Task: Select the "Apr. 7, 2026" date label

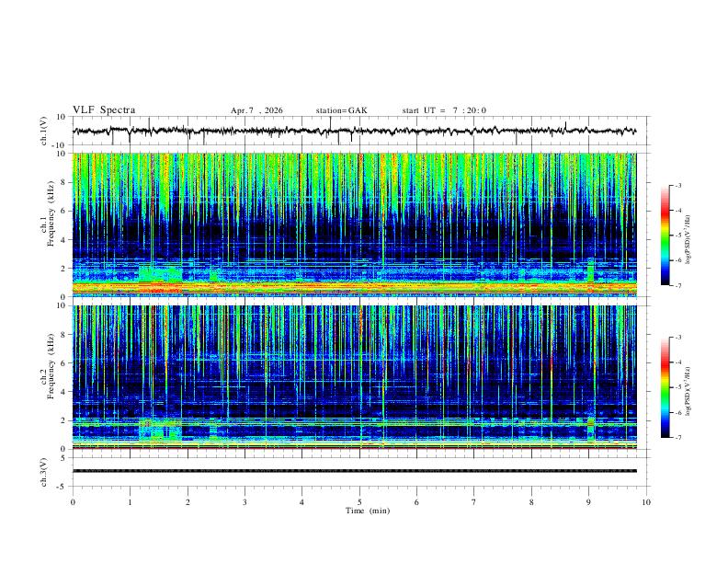Action: [256, 110]
